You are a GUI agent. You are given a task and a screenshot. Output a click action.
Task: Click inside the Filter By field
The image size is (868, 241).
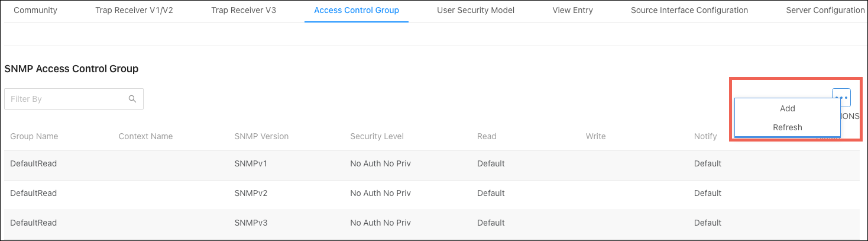click(74, 99)
